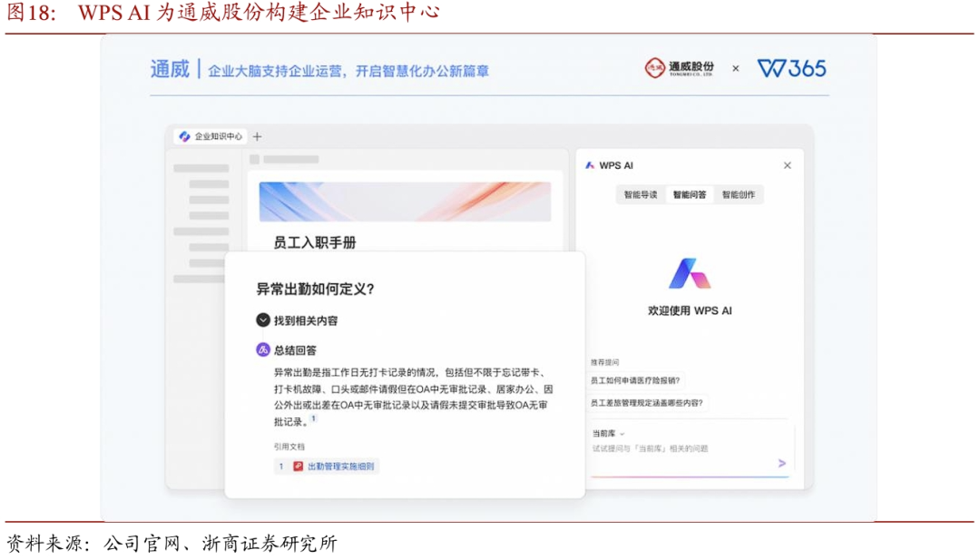Screen dimensions: 980x560
Task: Choose suggested question about 员工差旅管理规定
Action: point(646,403)
